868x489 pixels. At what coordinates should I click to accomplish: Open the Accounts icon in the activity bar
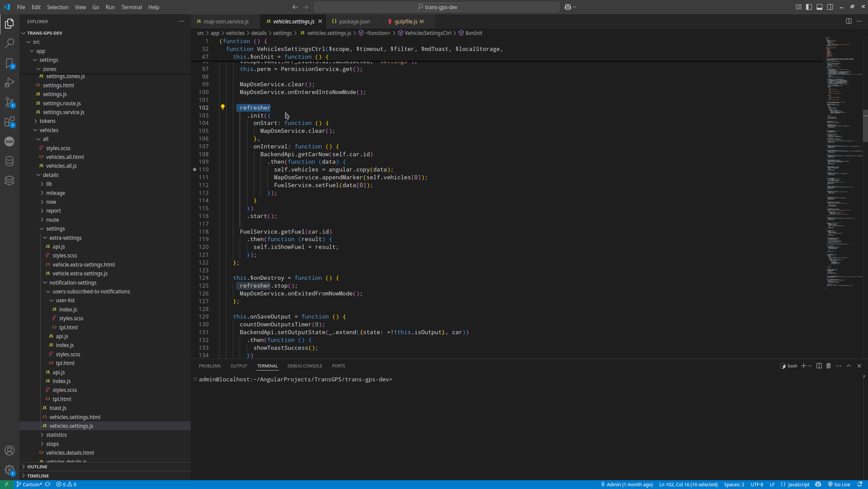point(9,450)
